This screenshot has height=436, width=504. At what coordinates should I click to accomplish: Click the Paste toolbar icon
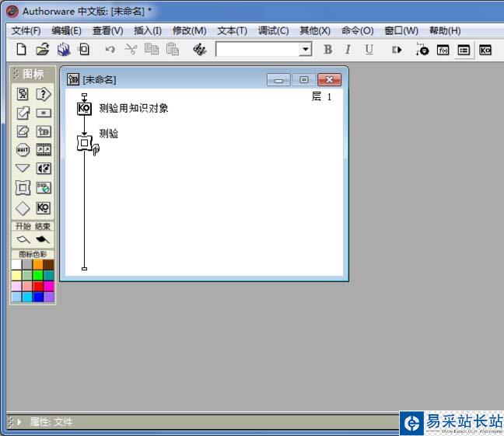tap(173, 50)
